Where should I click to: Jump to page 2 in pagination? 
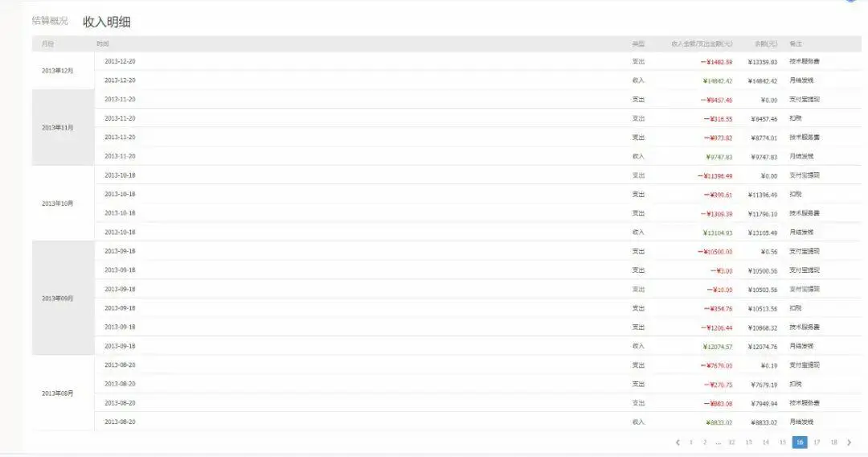point(704,442)
